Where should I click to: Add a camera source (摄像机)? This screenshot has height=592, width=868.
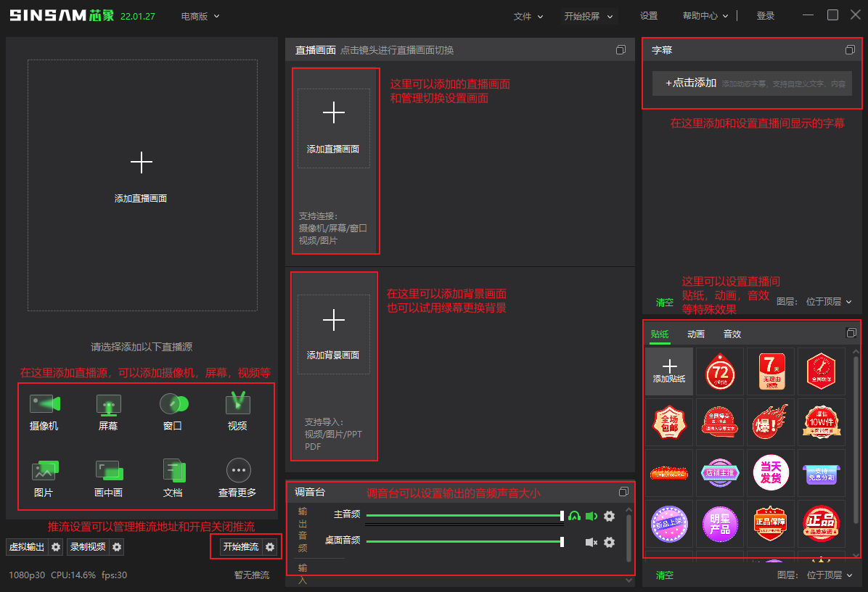click(x=44, y=412)
